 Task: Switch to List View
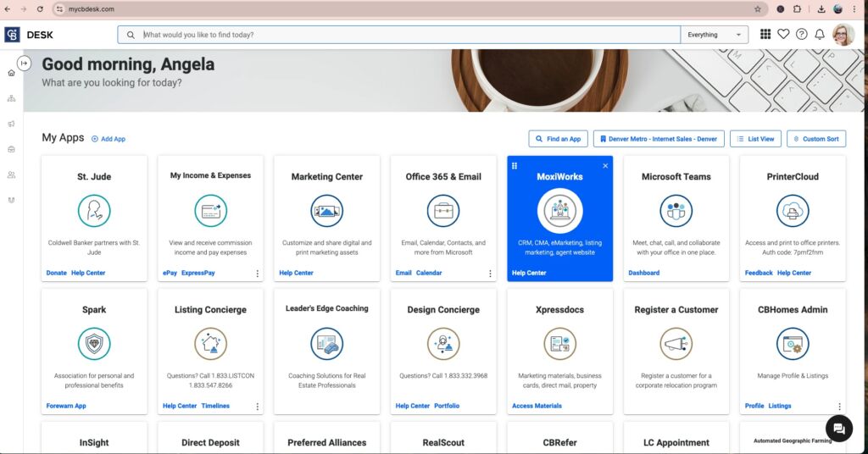pyautogui.click(x=755, y=139)
